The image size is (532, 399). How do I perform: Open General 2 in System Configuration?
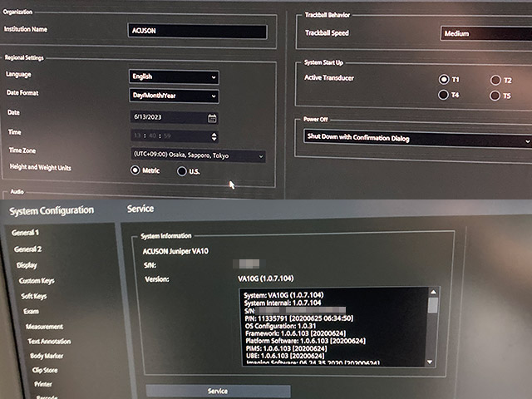(27, 249)
